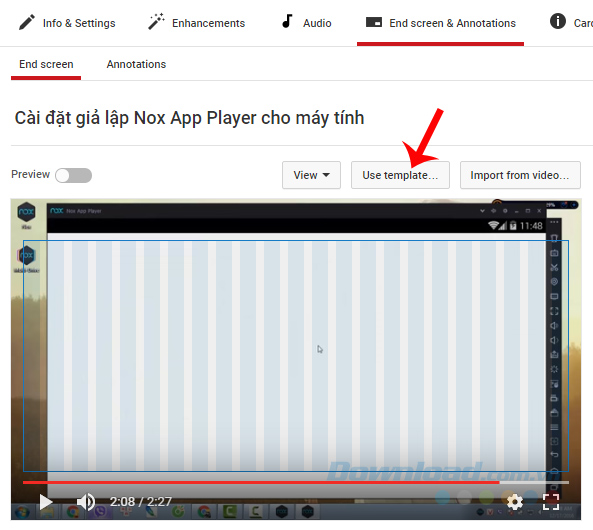The width and height of the screenshot is (593, 530).
Task: Select End screen & Annotations tab
Action: (x=440, y=23)
